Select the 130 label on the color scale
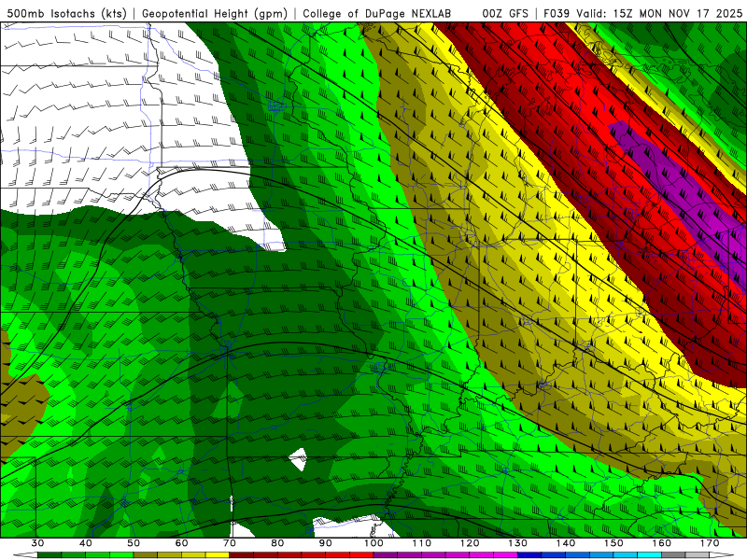Screen dimensions: 747x560 518,543
